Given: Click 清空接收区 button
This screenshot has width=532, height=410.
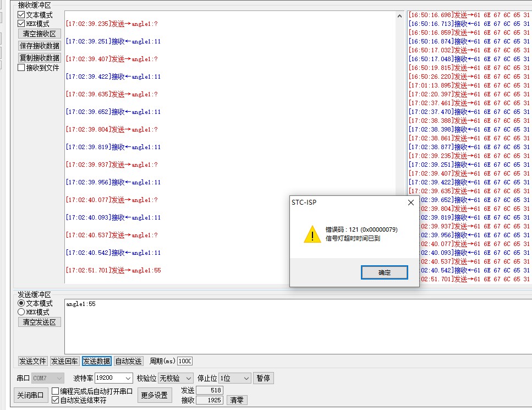Looking at the screenshot, I should (x=40, y=34).
